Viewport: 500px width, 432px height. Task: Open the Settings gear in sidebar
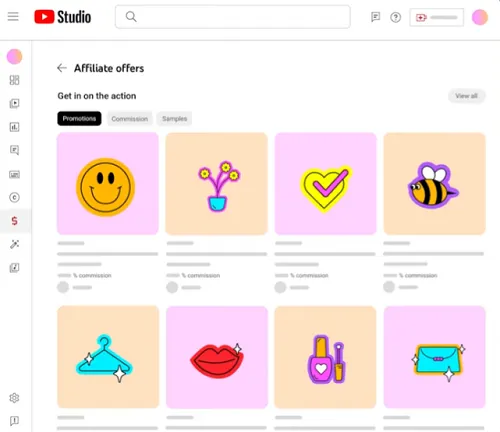pos(14,398)
